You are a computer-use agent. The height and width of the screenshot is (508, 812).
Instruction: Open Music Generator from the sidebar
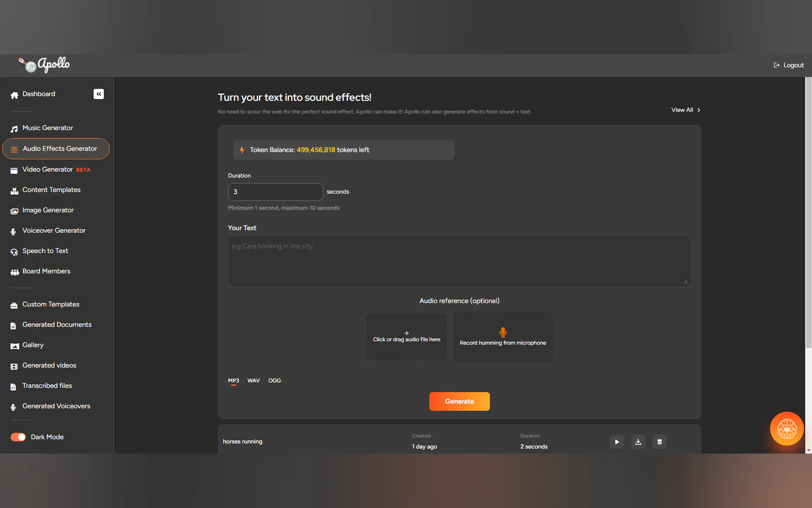47,128
